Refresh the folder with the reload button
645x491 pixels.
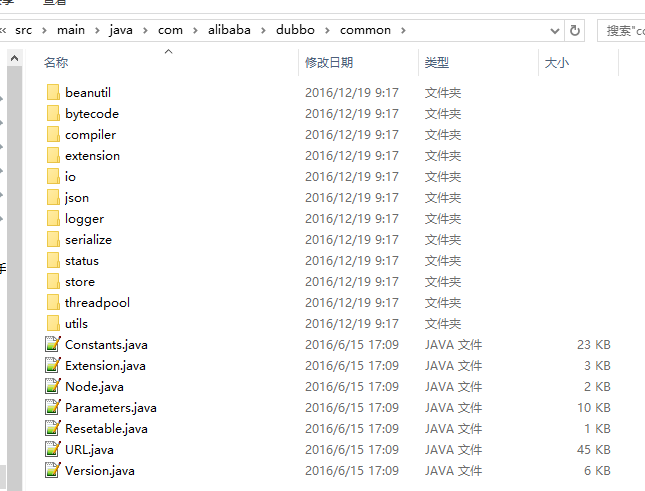click(575, 30)
